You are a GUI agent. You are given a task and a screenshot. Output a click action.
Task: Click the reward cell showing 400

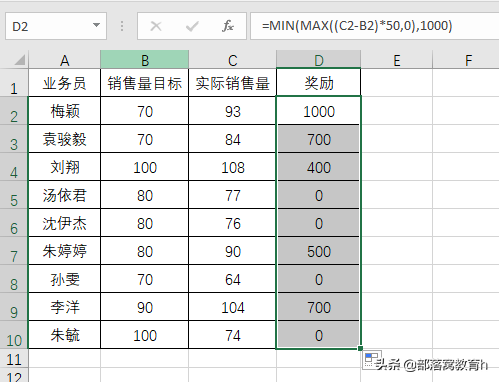318,167
